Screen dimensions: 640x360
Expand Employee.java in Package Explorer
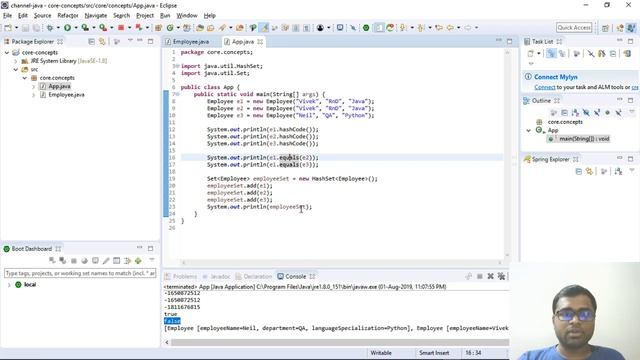[x=33, y=95]
